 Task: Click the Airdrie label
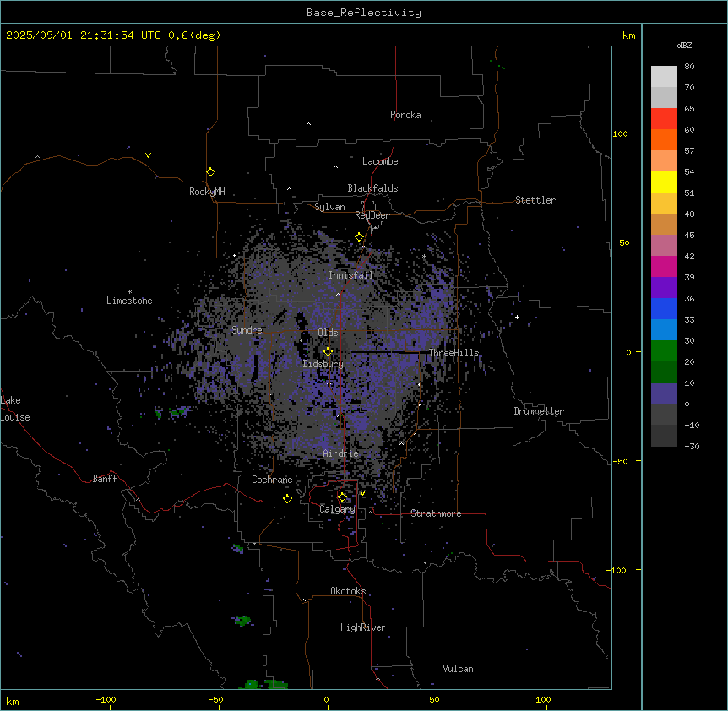341,454
